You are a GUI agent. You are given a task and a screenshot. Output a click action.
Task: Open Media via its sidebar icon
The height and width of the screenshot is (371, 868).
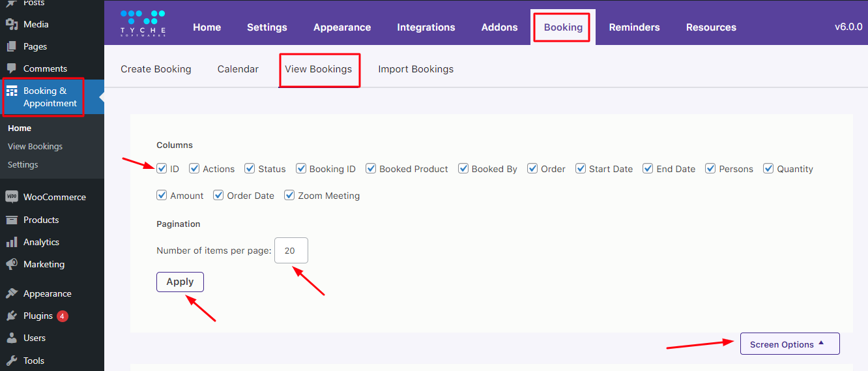pos(12,24)
